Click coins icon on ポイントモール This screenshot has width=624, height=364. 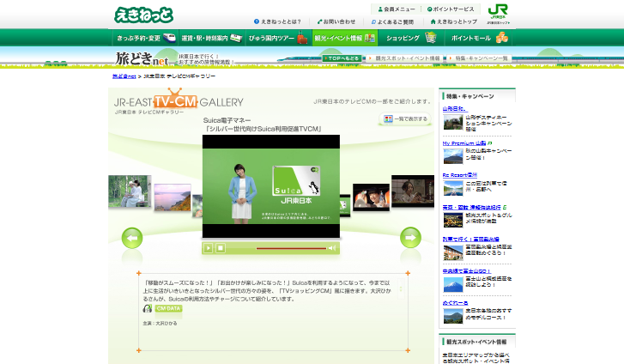[502, 38]
